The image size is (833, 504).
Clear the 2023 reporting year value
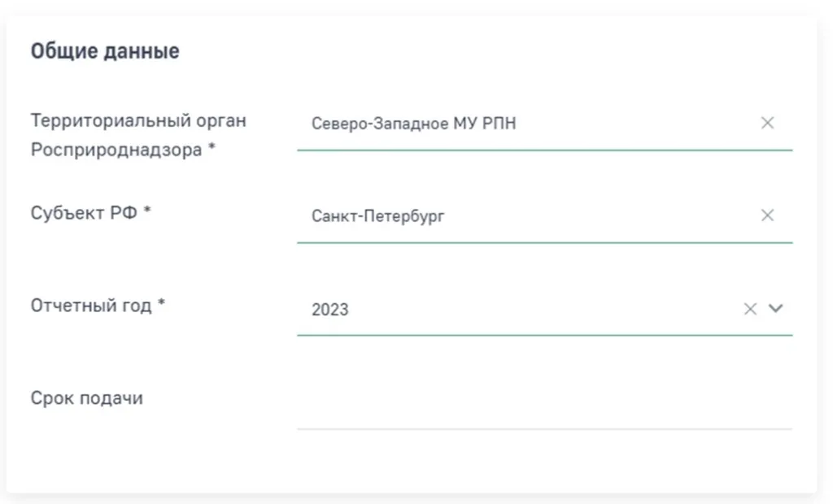[x=749, y=309]
